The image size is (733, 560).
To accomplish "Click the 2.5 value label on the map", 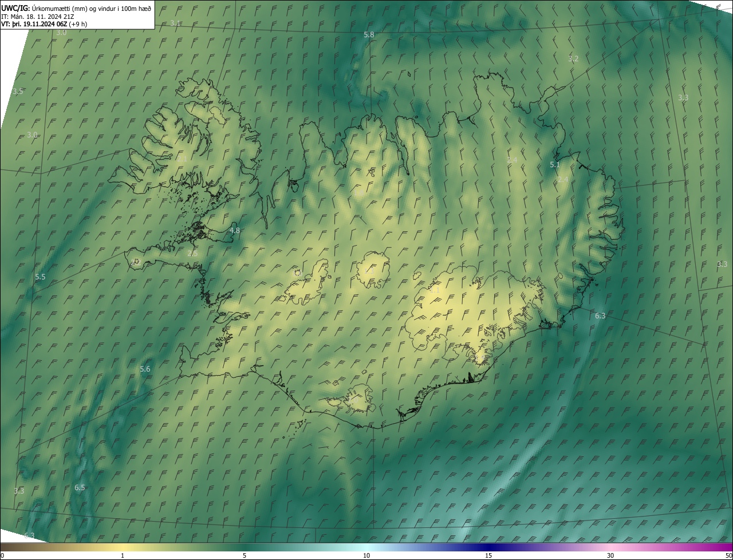I will (x=192, y=253).
